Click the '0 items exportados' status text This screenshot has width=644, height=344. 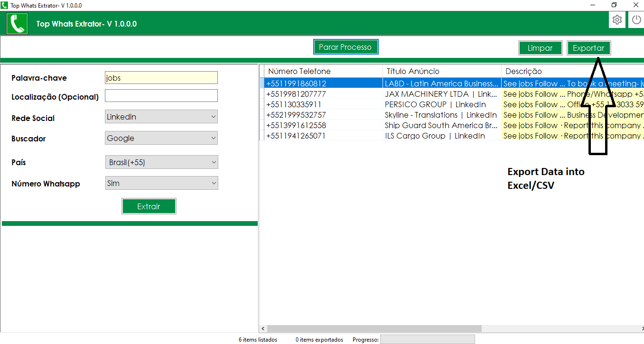(x=319, y=340)
